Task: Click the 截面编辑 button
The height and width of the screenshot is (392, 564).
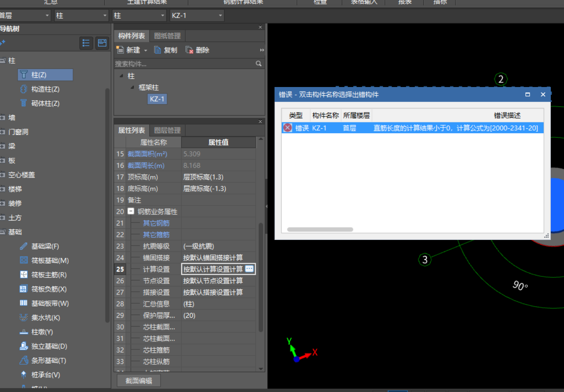Action: click(139, 381)
